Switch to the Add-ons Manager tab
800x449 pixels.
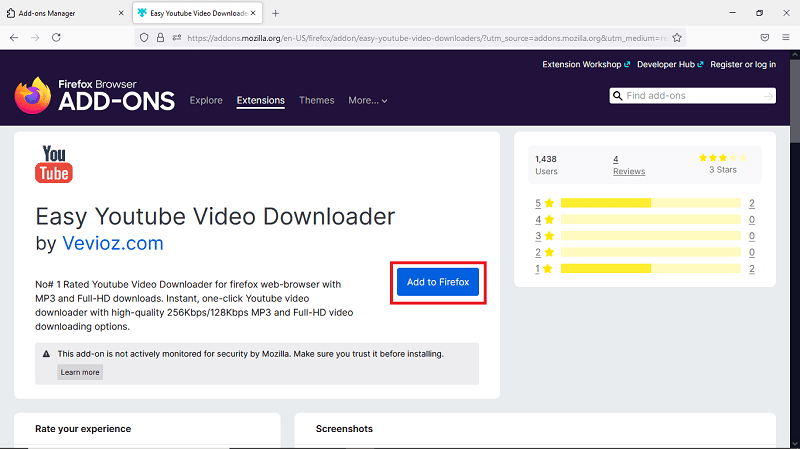[65, 13]
